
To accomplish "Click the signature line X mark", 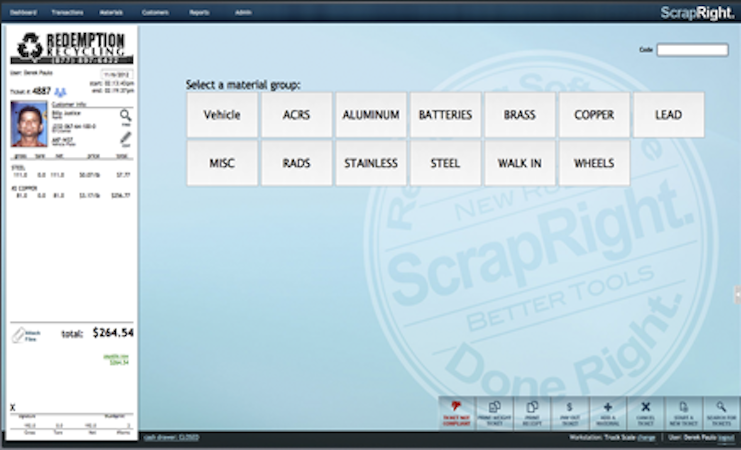I will pos(13,407).
